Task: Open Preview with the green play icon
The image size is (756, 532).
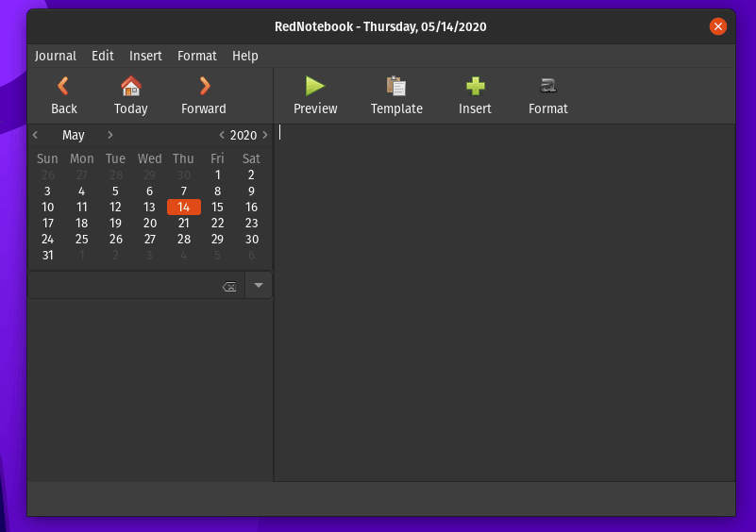Action: (315, 87)
